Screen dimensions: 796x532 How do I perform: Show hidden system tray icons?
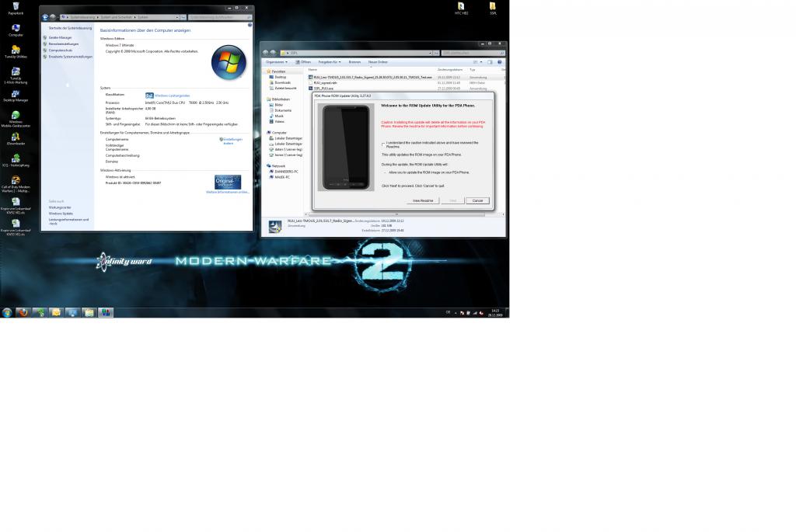456,313
